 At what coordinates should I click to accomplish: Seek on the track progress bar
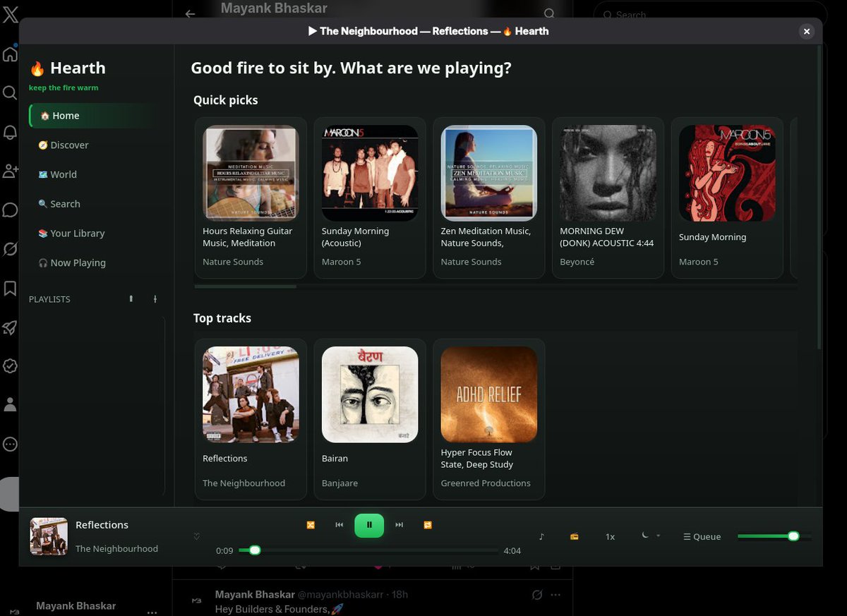(x=368, y=550)
